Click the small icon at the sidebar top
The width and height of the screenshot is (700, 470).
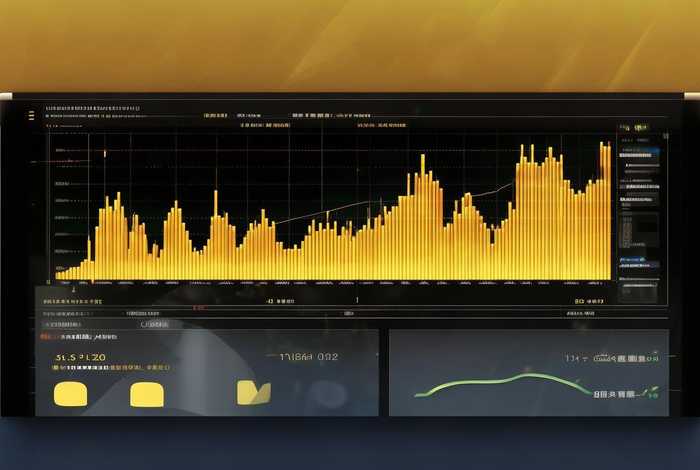638,128
